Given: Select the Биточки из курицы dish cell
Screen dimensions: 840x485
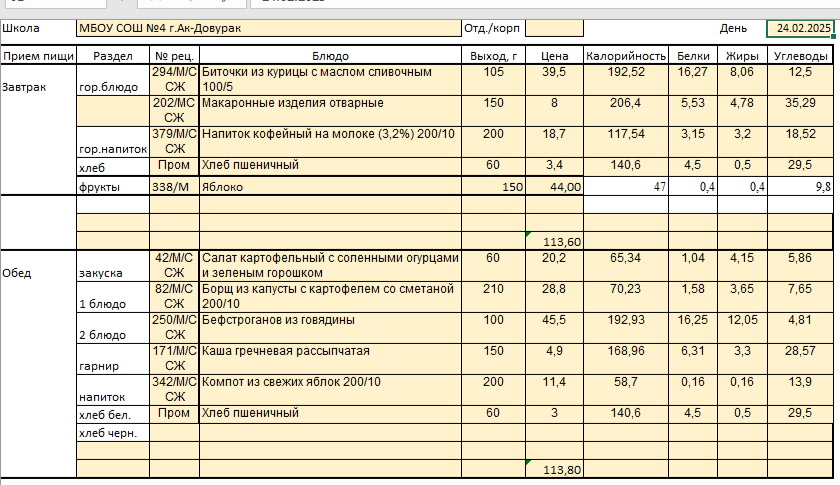Looking at the screenshot, I should (x=330, y=80).
